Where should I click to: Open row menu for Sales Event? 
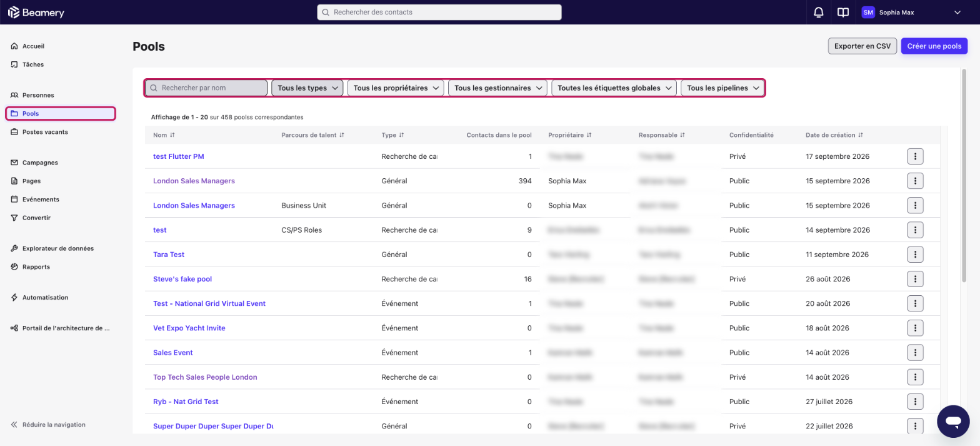[x=915, y=353]
